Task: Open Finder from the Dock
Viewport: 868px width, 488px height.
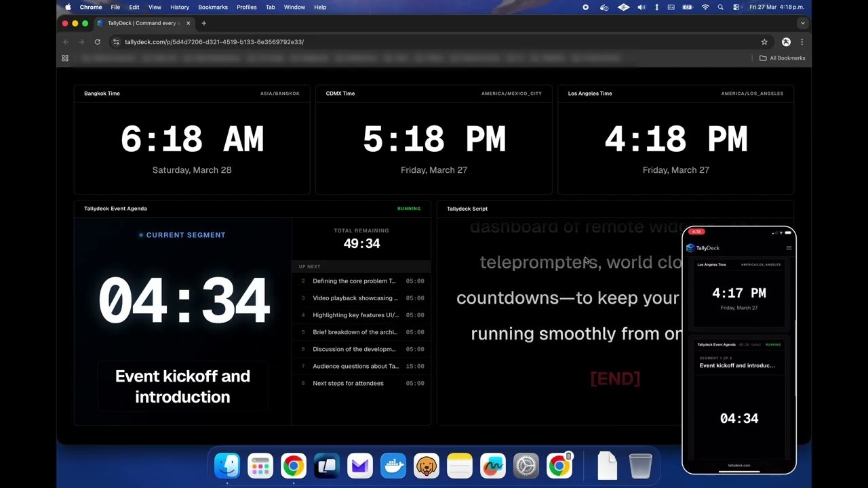Action: point(227,466)
